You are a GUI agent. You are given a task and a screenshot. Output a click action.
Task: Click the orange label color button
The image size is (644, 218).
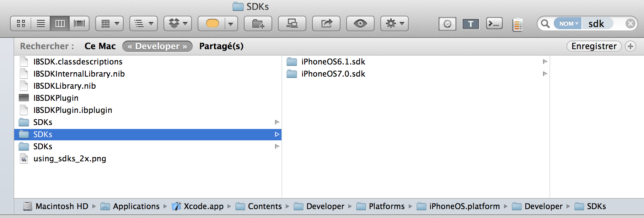(212, 24)
